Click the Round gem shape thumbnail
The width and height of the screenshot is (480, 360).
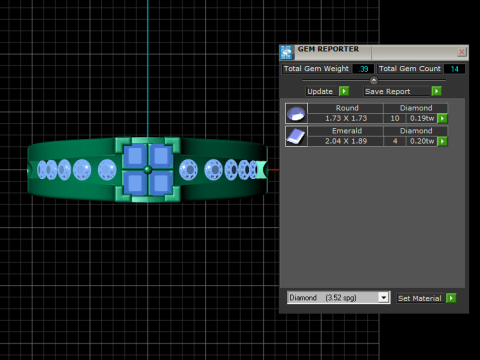(x=296, y=113)
